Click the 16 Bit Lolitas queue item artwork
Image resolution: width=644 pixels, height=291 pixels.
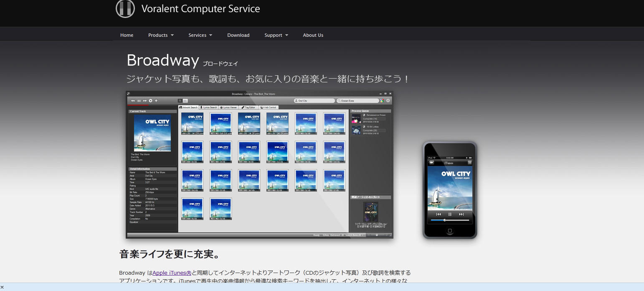[356, 130]
